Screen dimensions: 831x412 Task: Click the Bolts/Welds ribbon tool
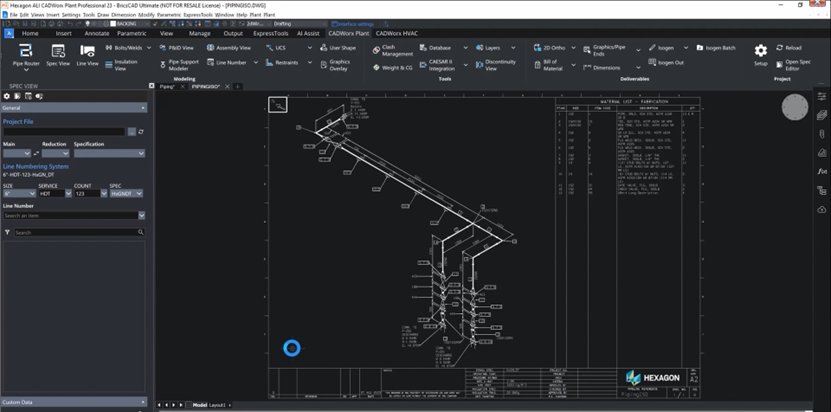123,48
